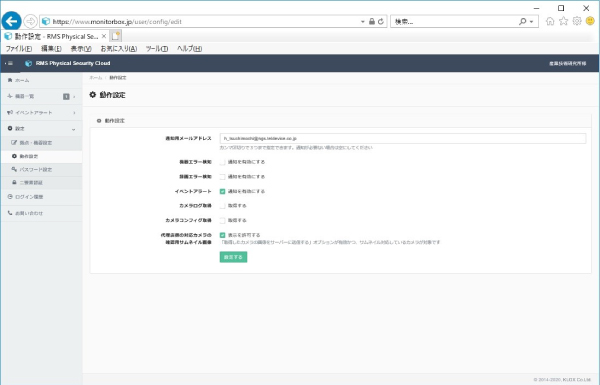The width and height of the screenshot is (600, 385).
Task: Uncheck the thumbnail display permission checkbox
Action: pyautogui.click(x=222, y=235)
